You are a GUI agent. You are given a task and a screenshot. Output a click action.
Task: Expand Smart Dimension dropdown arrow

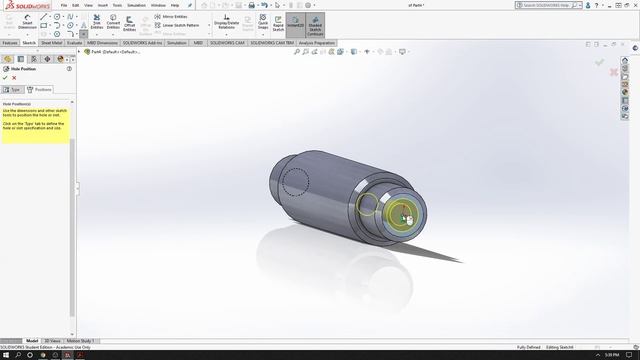click(27, 34)
